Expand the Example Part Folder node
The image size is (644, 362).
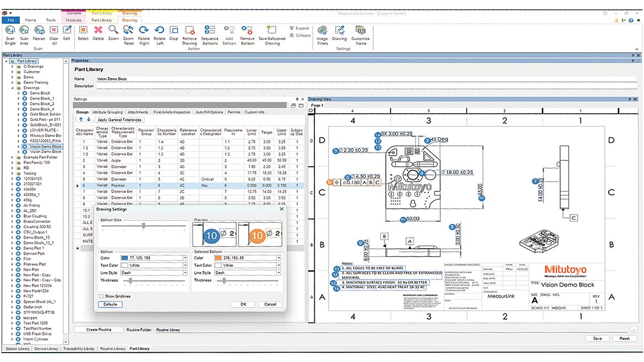[x=12, y=157]
